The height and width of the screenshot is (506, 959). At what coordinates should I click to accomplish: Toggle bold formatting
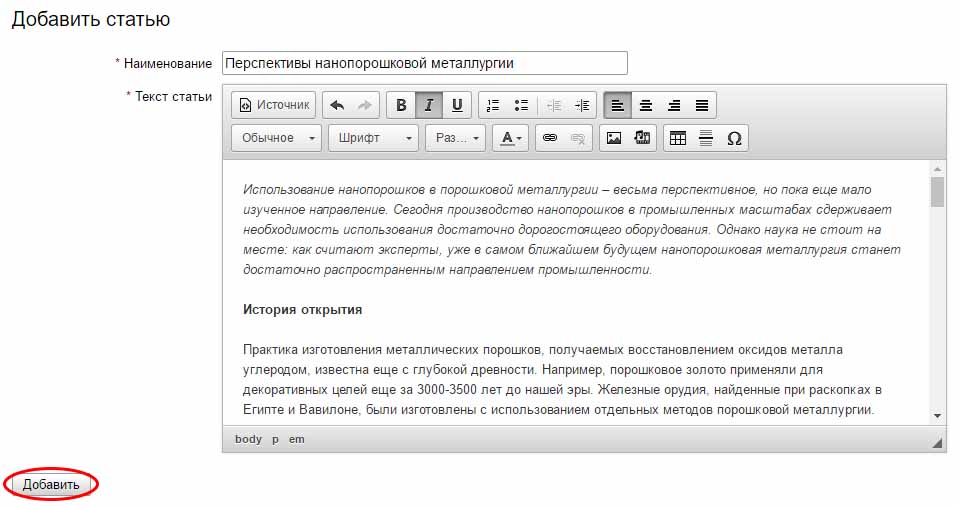coord(401,105)
